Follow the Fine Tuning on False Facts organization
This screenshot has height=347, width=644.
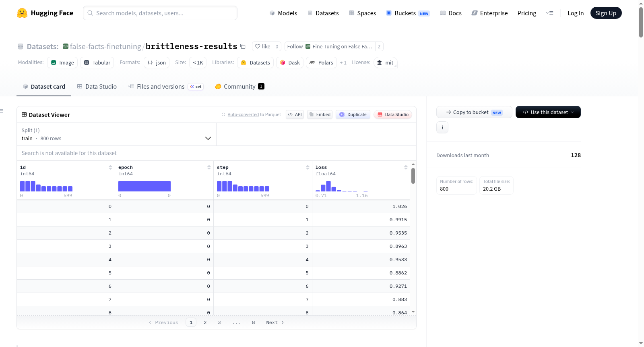[x=330, y=46]
